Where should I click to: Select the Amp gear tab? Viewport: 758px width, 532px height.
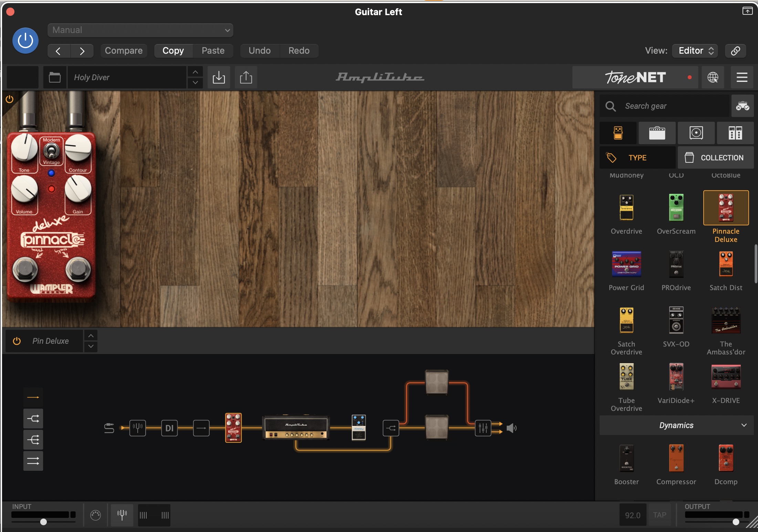[657, 133]
